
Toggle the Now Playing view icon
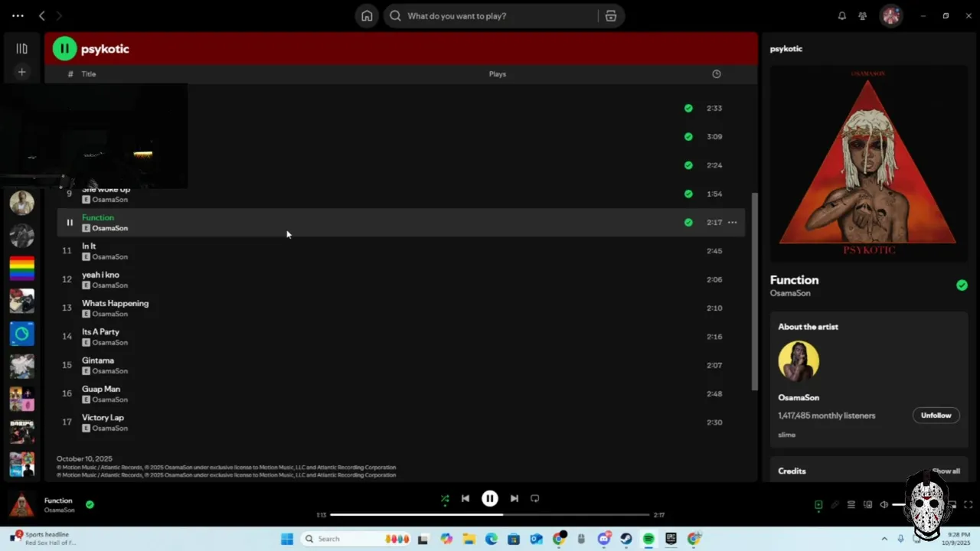click(818, 505)
